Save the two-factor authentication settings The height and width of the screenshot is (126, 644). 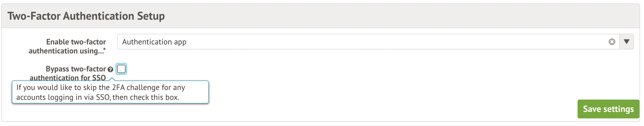tap(608, 109)
